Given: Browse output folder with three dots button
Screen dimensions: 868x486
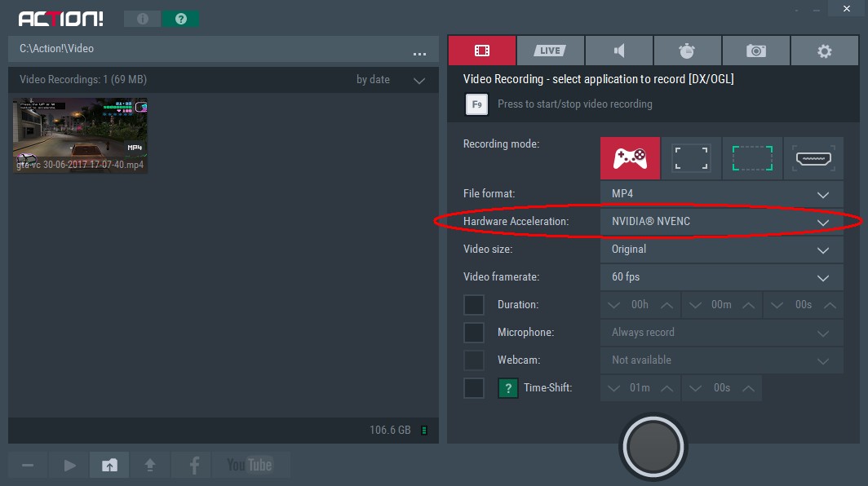Looking at the screenshot, I should 419,54.
